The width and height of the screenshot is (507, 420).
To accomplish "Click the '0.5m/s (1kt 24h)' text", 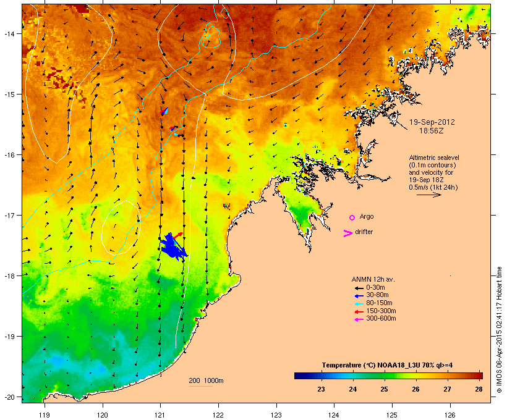I will tap(433, 187).
